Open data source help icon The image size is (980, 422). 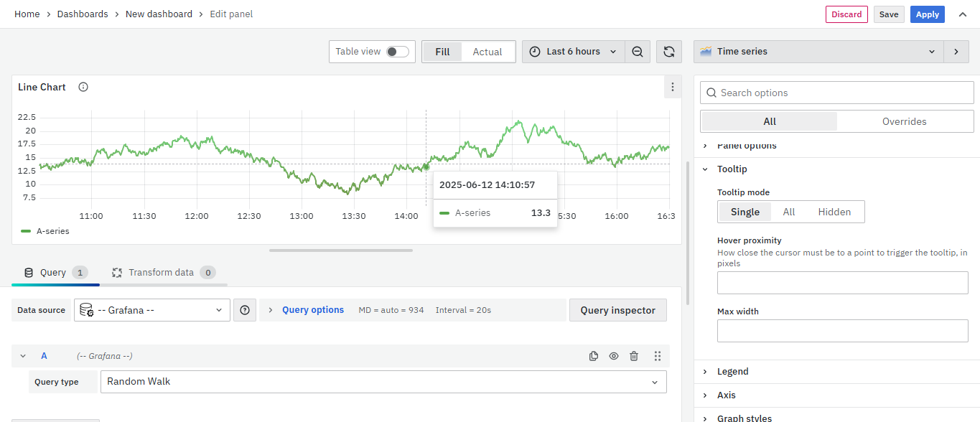(x=245, y=310)
